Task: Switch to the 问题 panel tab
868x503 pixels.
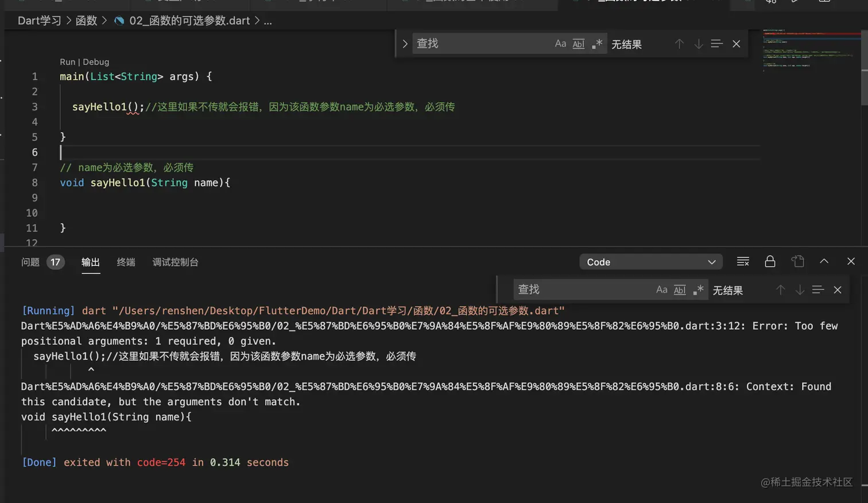Action: coord(30,262)
